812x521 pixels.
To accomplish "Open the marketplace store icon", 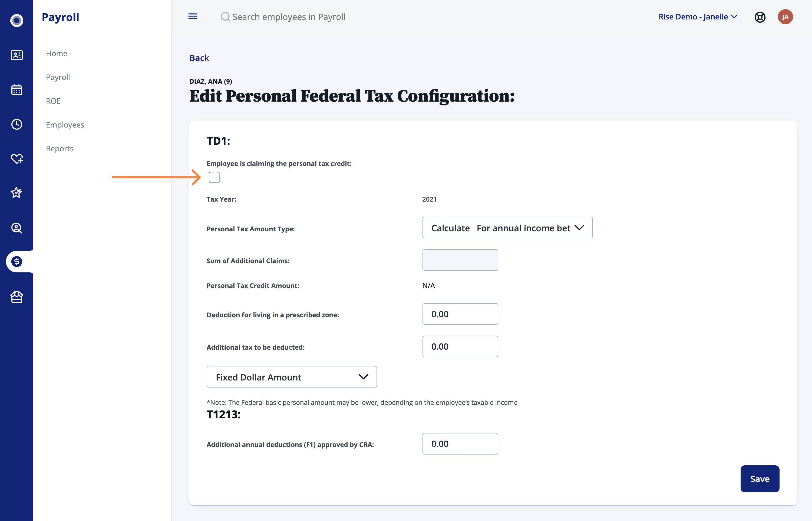I will pos(16,297).
